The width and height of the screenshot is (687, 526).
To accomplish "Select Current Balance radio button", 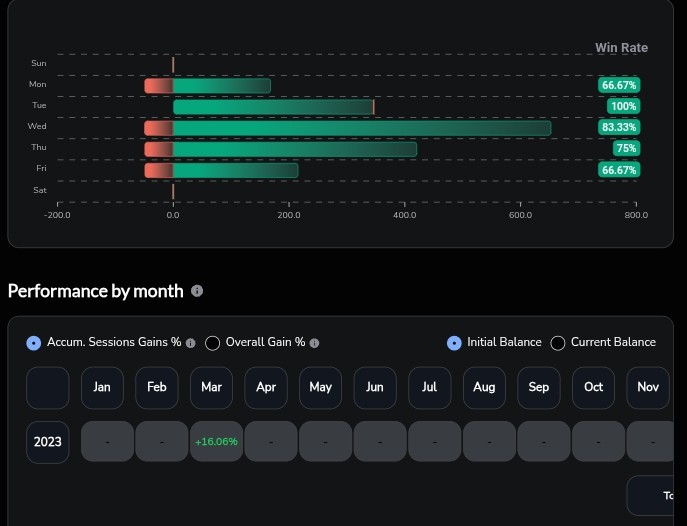I will [x=558, y=343].
